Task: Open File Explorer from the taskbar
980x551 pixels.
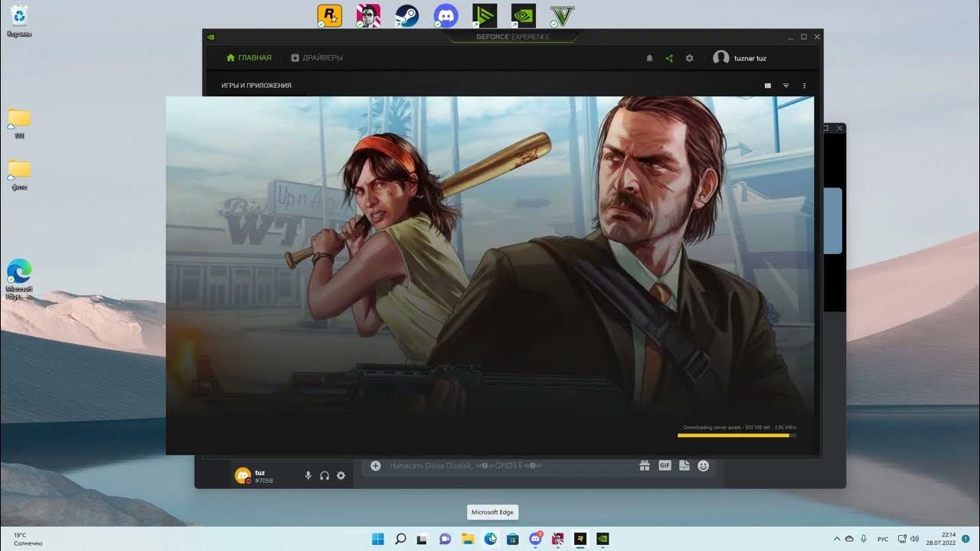Action: click(467, 539)
